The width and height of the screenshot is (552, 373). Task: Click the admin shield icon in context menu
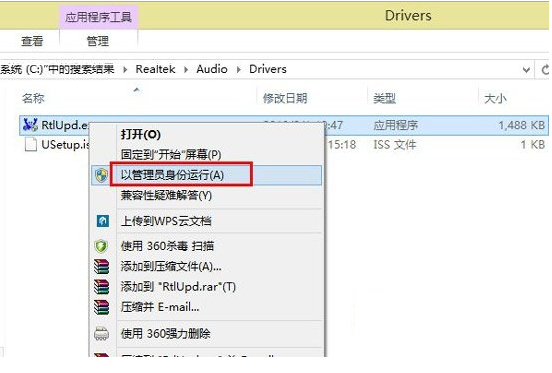[x=101, y=175]
